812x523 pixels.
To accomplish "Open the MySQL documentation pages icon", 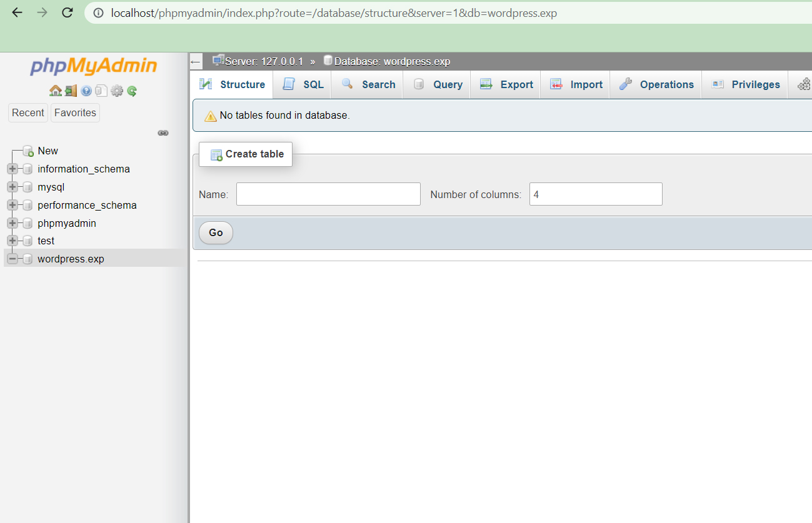I will 101,91.
